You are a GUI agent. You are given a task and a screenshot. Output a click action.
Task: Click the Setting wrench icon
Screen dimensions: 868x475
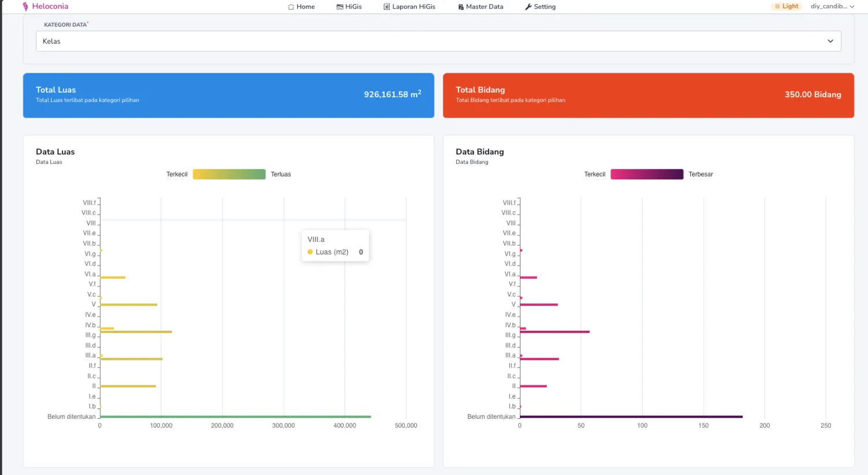tap(528, 7)
